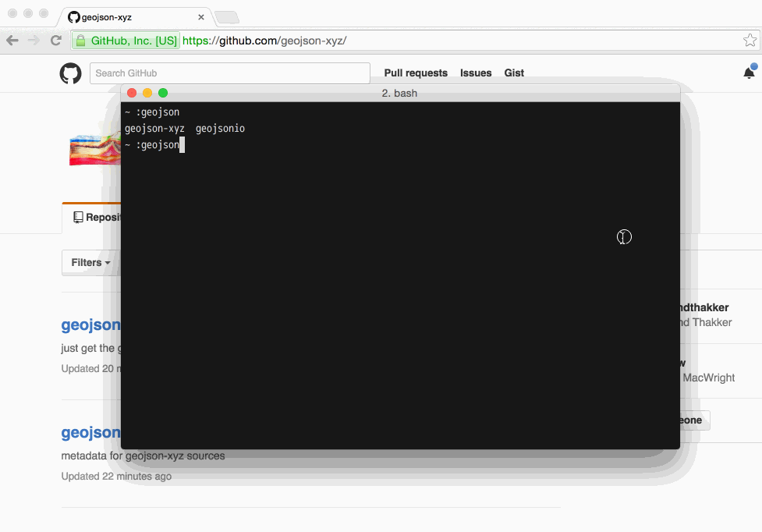This screenshot has width=762, height=532.
Task: Open the first geojson repository link
Action: point(91,325)
